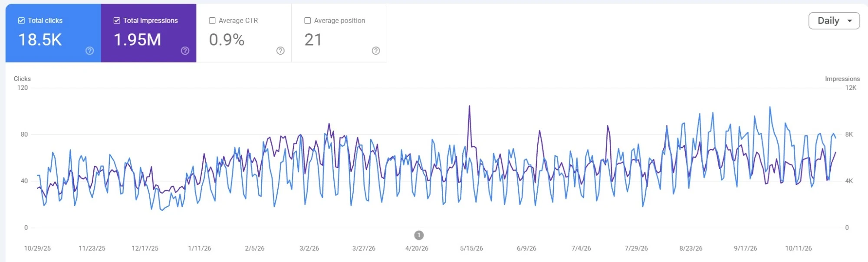Click the 7/29/26 date axis label
868x262 pixels.
pos(636,249)
